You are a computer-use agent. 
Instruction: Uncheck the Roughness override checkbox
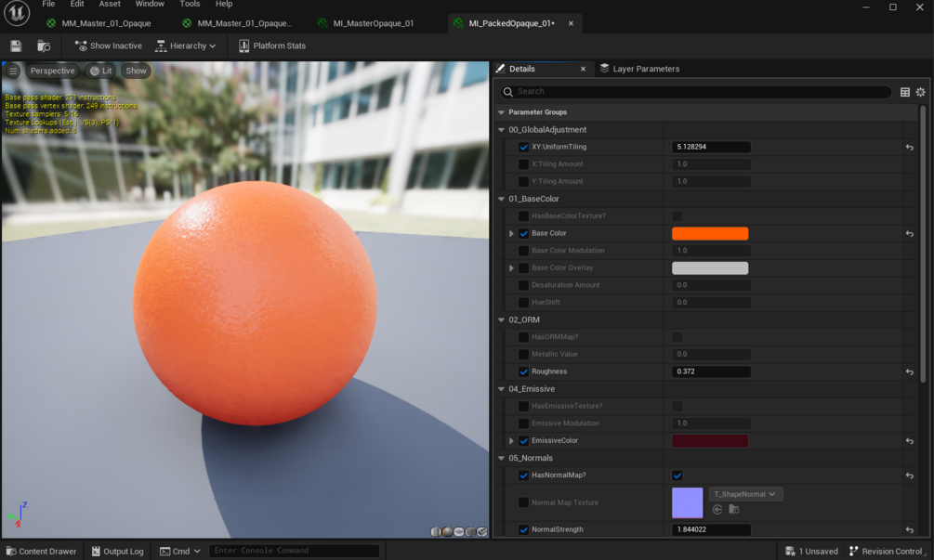click(x=523, y=371)
